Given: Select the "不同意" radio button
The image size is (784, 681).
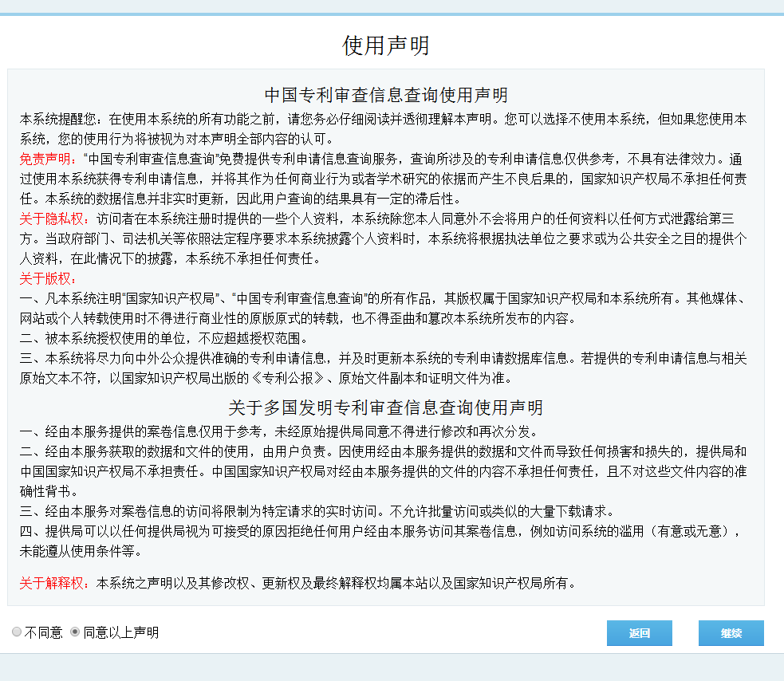Looking at the screenshot, I should point(17,632).
